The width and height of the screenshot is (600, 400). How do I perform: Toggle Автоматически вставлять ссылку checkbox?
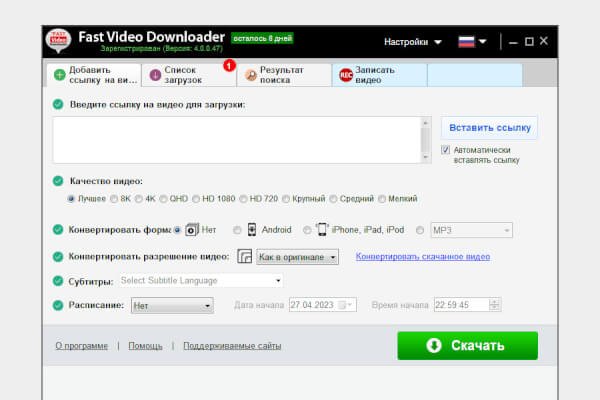pyautogui.click(x=445, y=150)
